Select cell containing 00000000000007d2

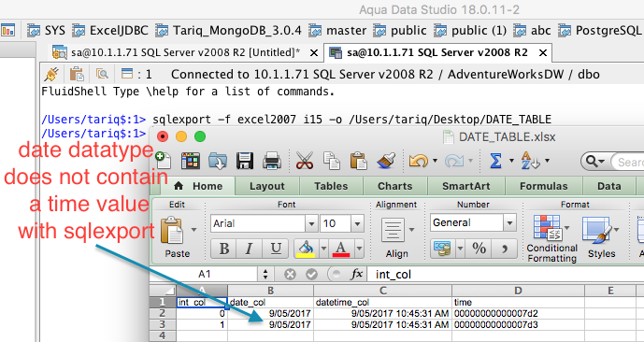pos(518,314)
